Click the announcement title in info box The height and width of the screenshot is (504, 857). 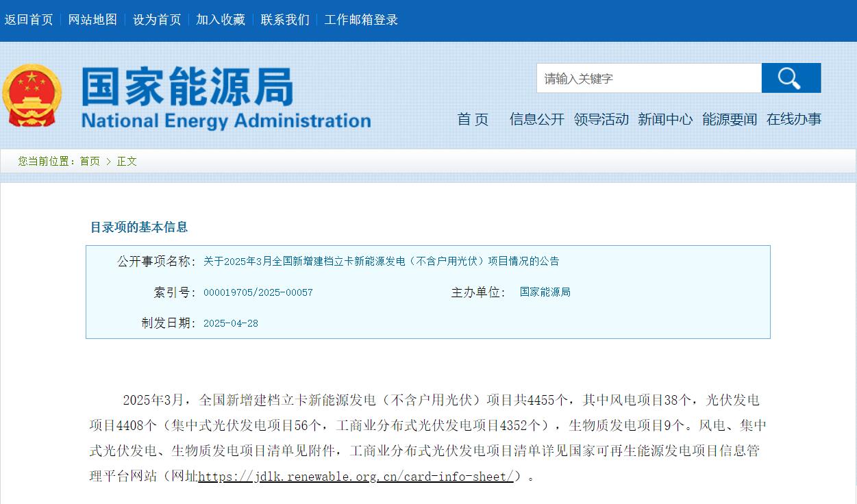[381, 261]
